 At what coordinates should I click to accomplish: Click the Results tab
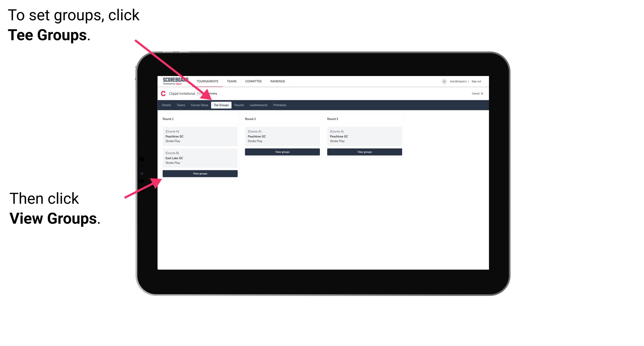[x=239, y=105]
